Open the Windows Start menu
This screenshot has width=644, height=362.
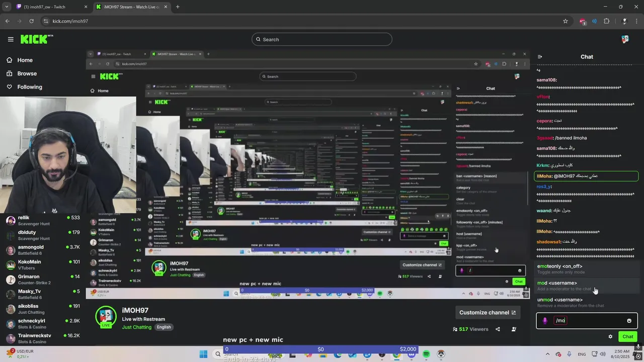point(203,354)
